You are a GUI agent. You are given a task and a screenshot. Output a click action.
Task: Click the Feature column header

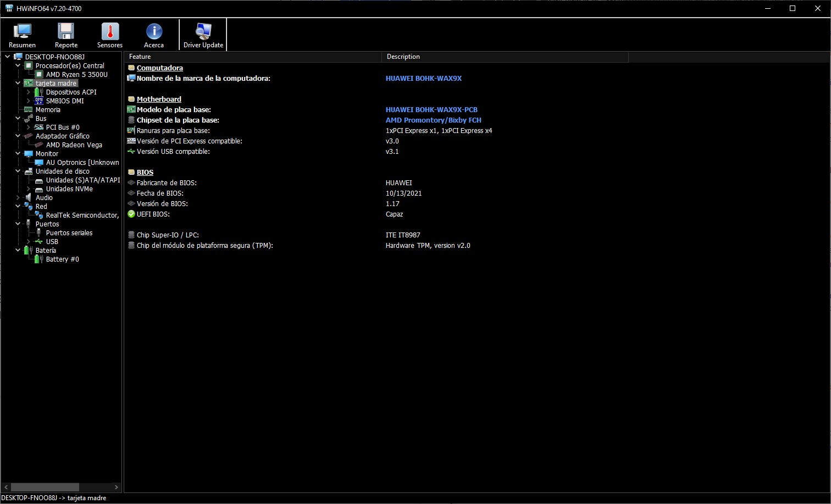(253, 57)
